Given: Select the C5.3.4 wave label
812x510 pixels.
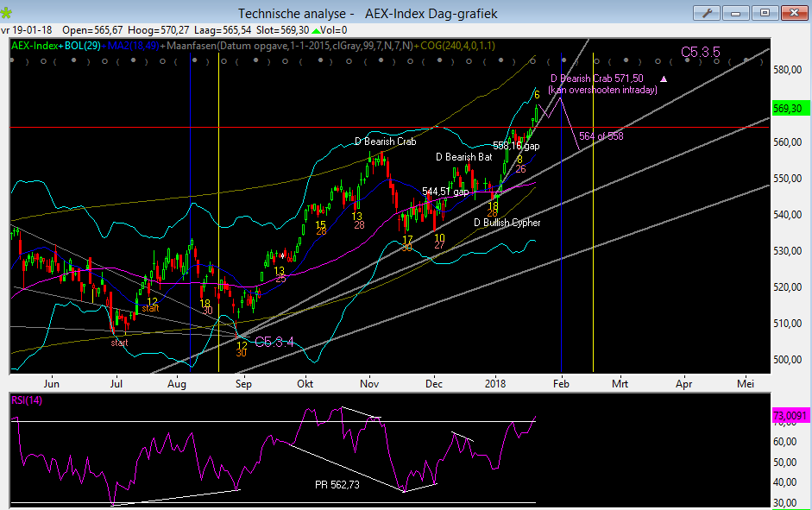Looking at the screenshot, I should pos(274,343).
